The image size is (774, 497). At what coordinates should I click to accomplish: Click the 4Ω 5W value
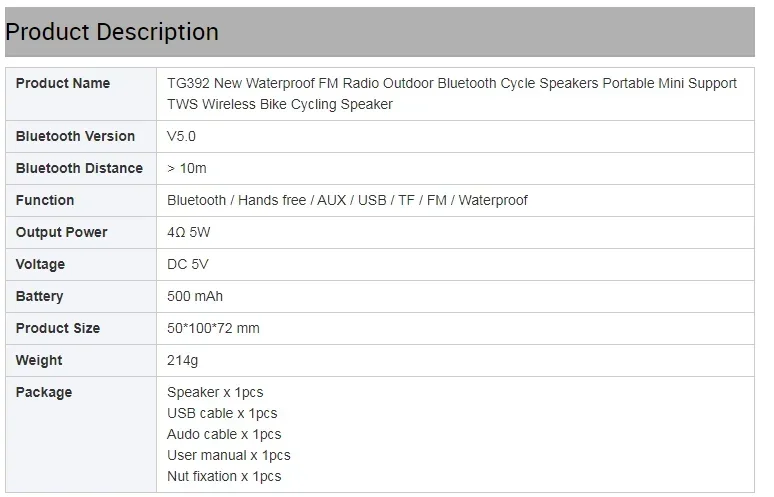pos(189,232)
